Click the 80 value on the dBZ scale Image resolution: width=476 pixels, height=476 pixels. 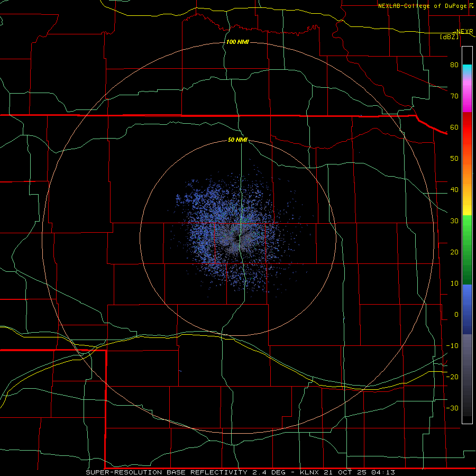[454, 65]
